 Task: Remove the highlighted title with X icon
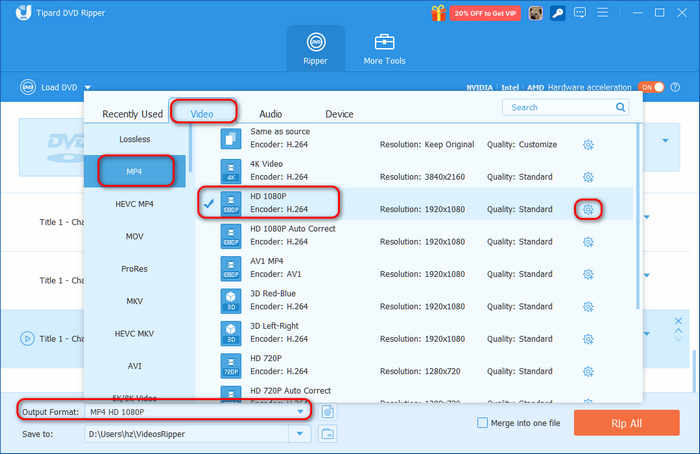pyautogui.click(x=679, y=321)
